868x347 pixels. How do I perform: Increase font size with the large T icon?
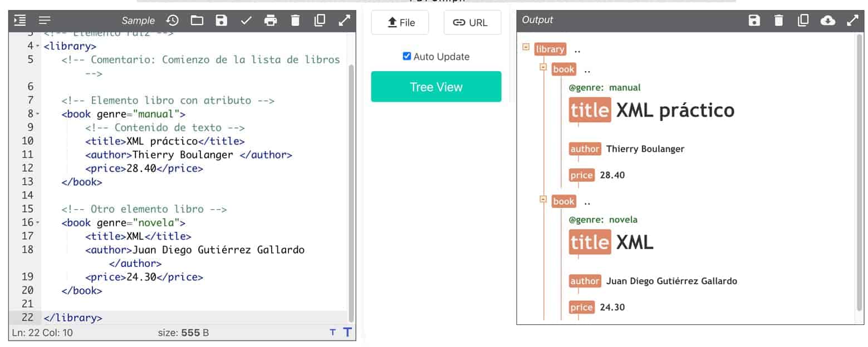click(x=347, y=332)
